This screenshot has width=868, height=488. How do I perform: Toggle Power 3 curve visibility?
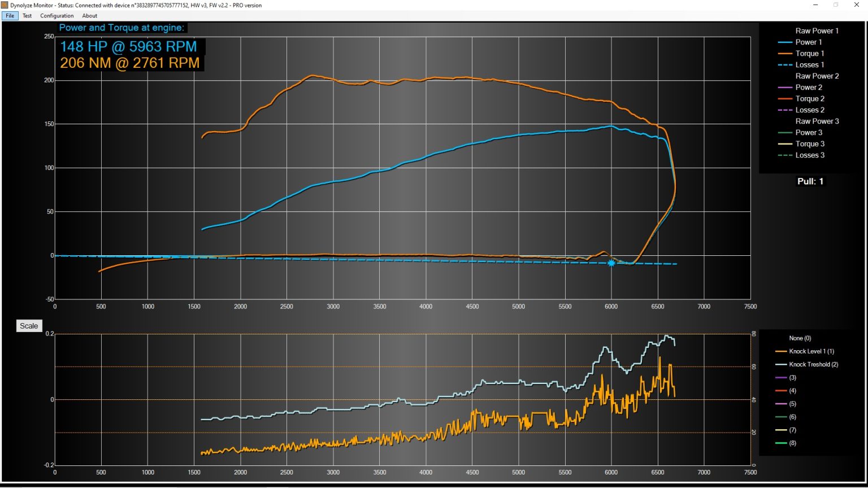pyautogui.click(x=808, y=132)
